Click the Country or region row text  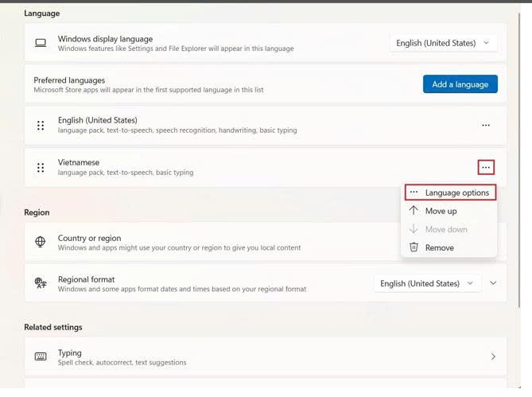pyautogui.click(x=89, y=238)
